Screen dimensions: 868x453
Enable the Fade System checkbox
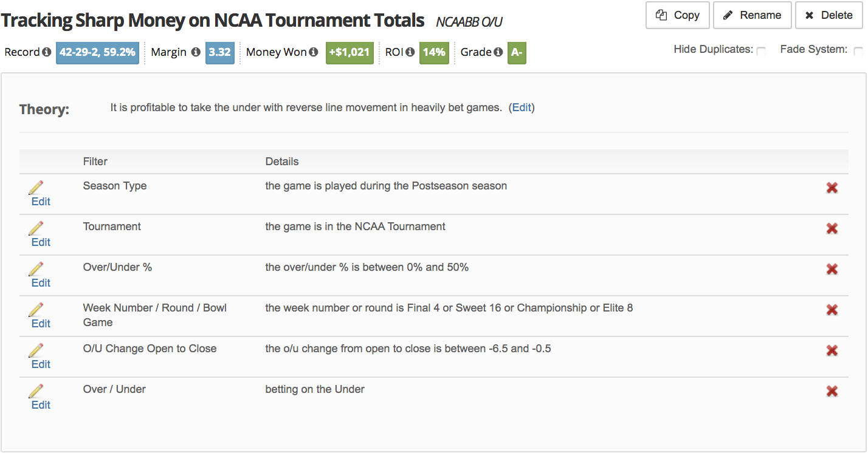[858, 51]
